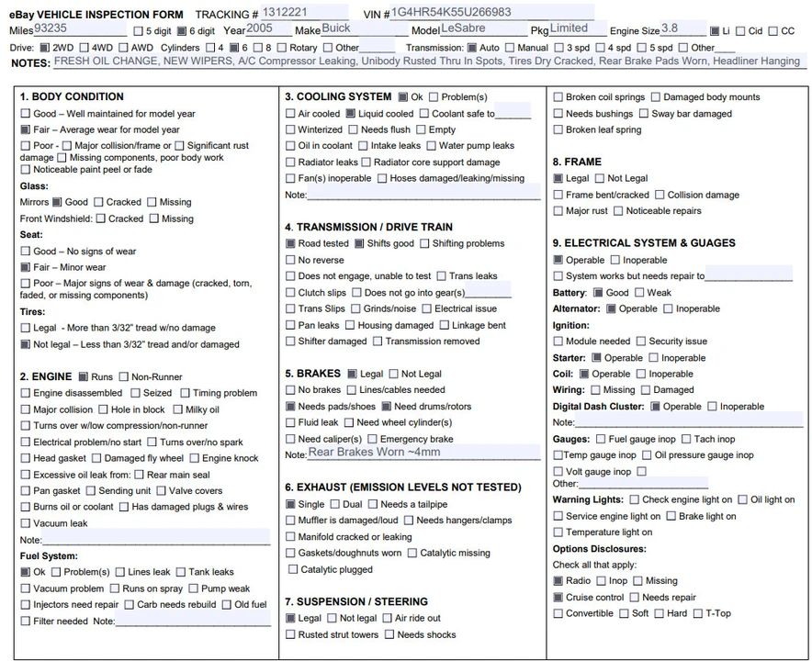Uncheck Fair – Average wear body condition

[26, 129]
